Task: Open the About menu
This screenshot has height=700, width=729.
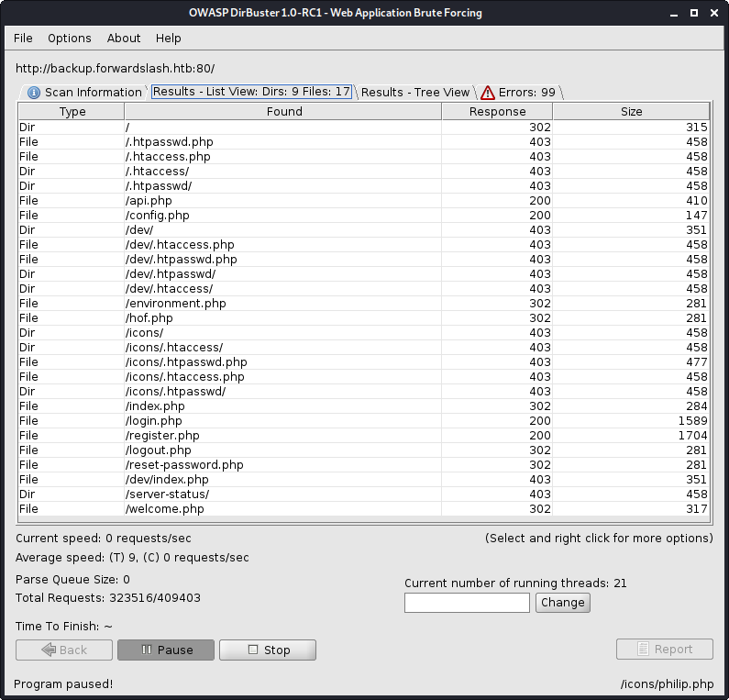Action: (124, 38)
